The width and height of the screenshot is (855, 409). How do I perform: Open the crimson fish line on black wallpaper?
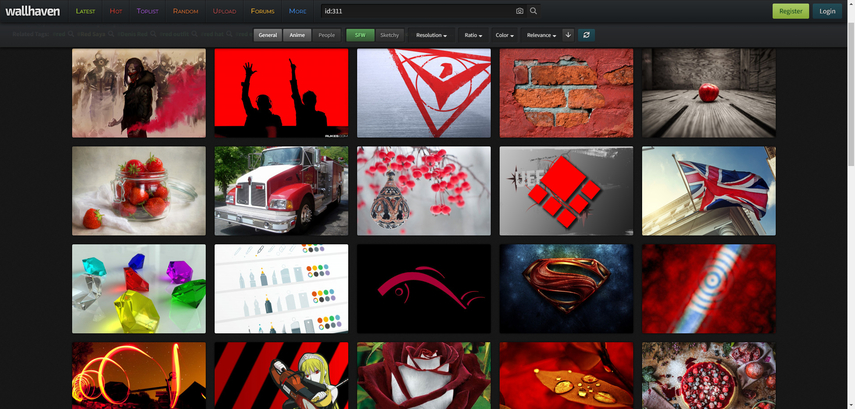pyautogui.click(x=424, y=289)
